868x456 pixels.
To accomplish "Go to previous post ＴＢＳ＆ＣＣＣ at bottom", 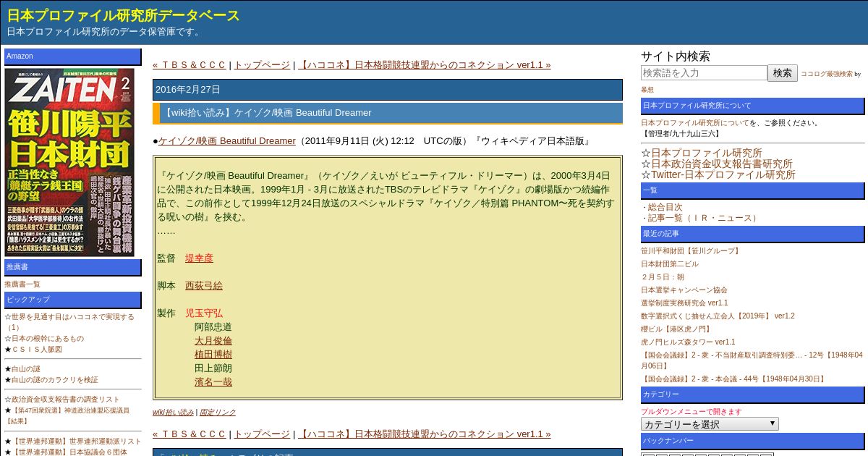I will pyautogui.click(x=190, y=434).
